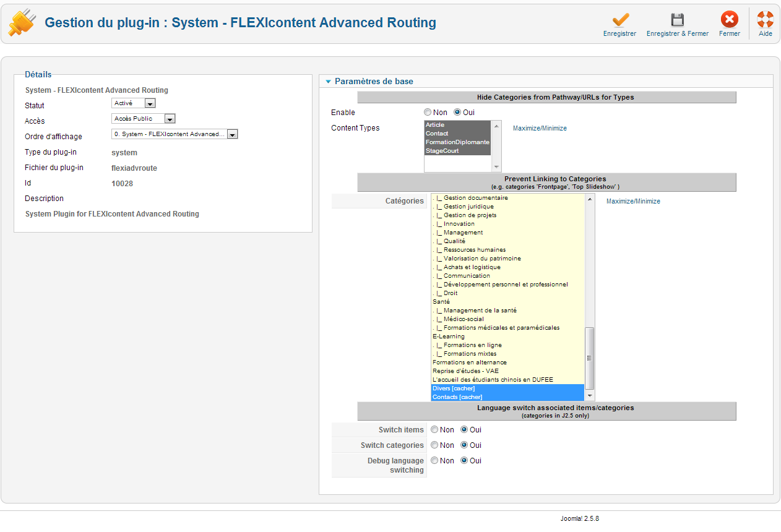Click the Enregistrer save icon
781x532 pixels.
coord(619,19)
